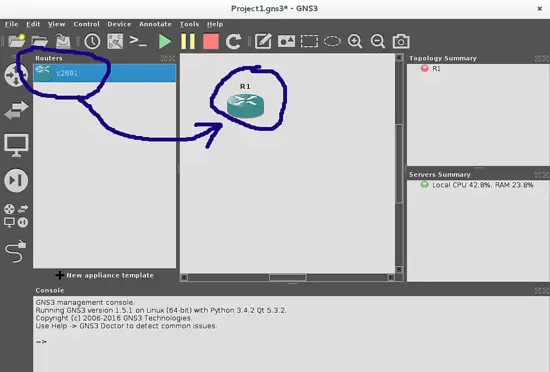Click the canvas scroll right arrow
The width and height of the screenshot is (550, 372).
(391, 277)
